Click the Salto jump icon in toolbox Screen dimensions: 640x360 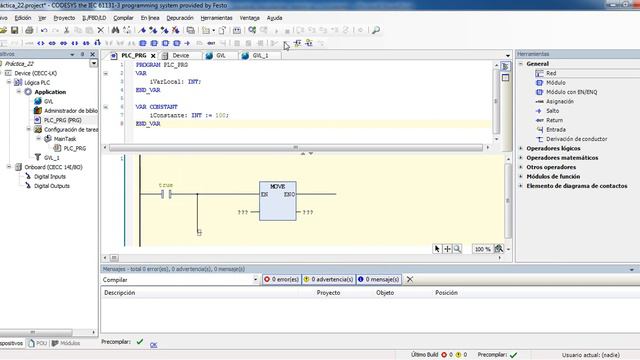pyautogui.click(x=540, y=111)
